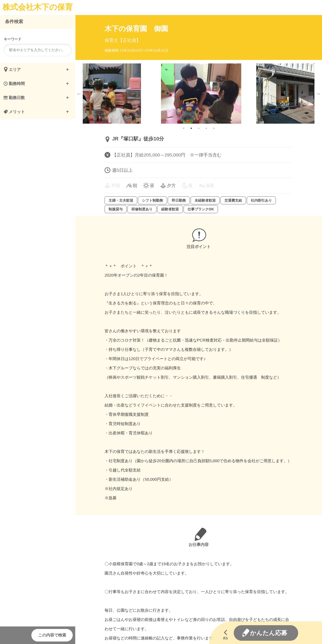Image resolution: width=322 pixels, height=644 pixels.
Task: Click the かんたん応募 apply button
Action: tap(266, 633)
